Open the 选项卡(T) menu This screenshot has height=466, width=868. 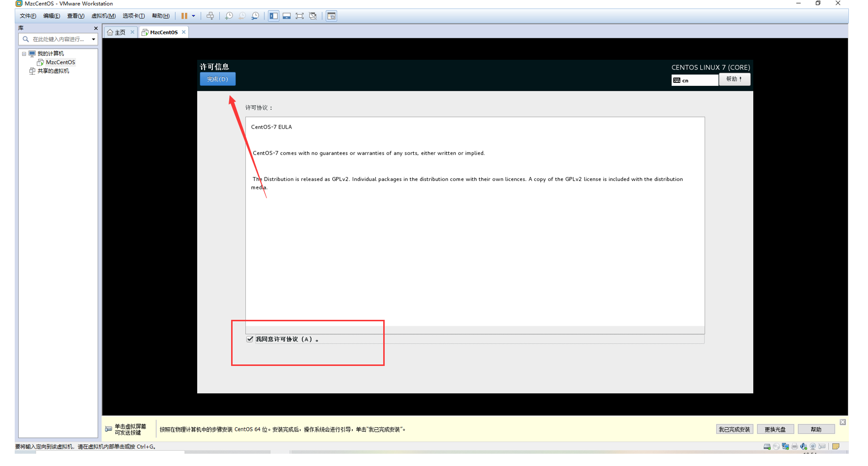tap(133, 16)
